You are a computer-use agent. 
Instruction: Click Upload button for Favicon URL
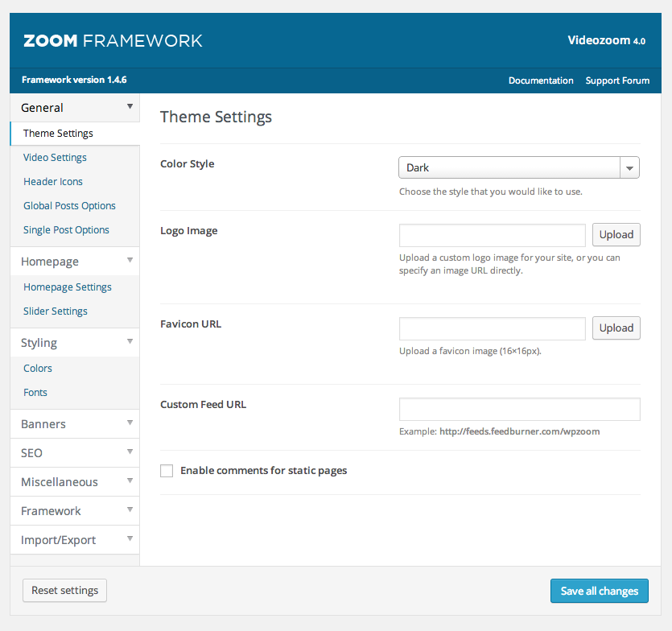pyautogui.click(x=616, y=328)
